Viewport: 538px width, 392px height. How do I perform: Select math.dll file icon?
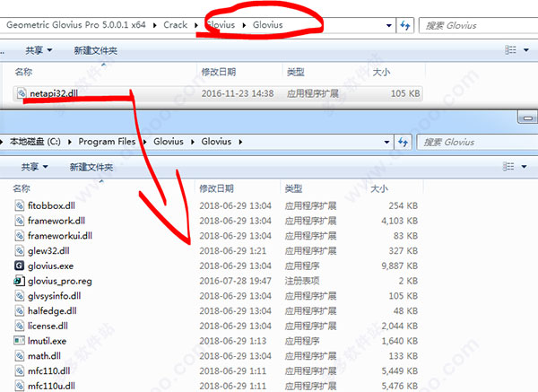click(x=19, y=356)
